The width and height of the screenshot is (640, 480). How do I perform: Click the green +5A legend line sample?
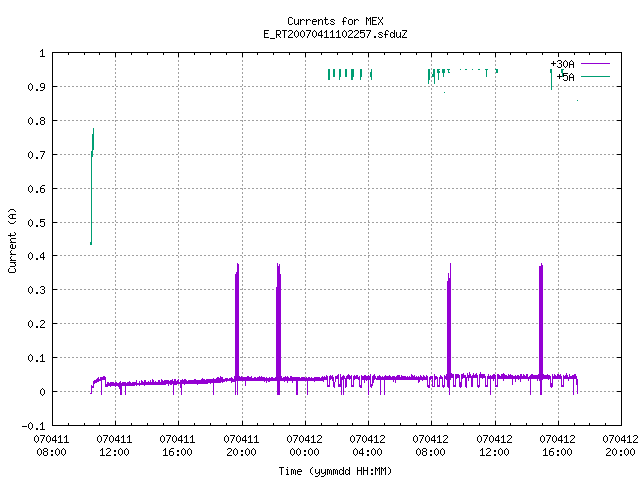click(x=595, y=76)
